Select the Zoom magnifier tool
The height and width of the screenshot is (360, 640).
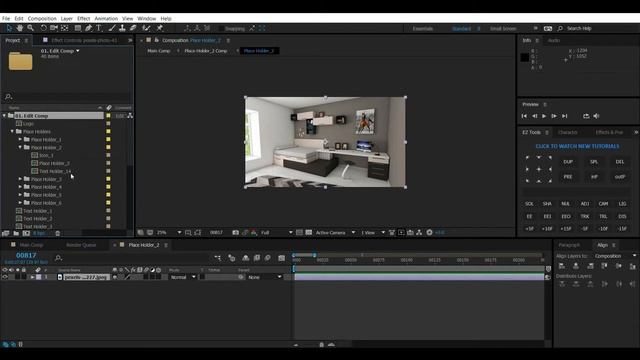pyautogui.click(x=31, y=28)
